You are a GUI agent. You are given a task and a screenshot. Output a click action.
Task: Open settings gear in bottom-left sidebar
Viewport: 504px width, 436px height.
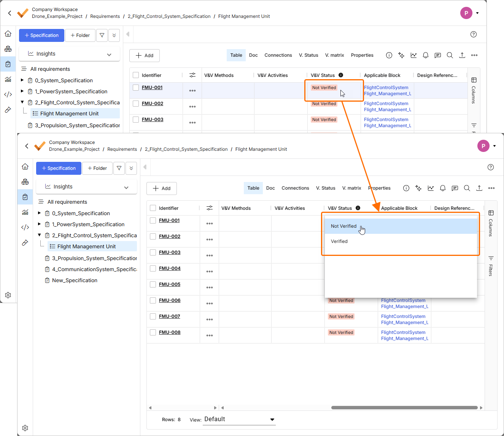(25, 428)
